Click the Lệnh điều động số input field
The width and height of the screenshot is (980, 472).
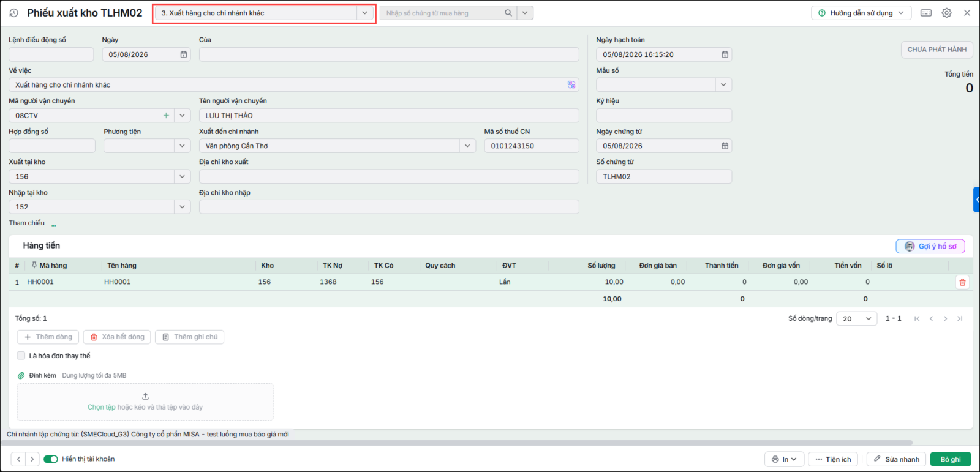point(51,54)
